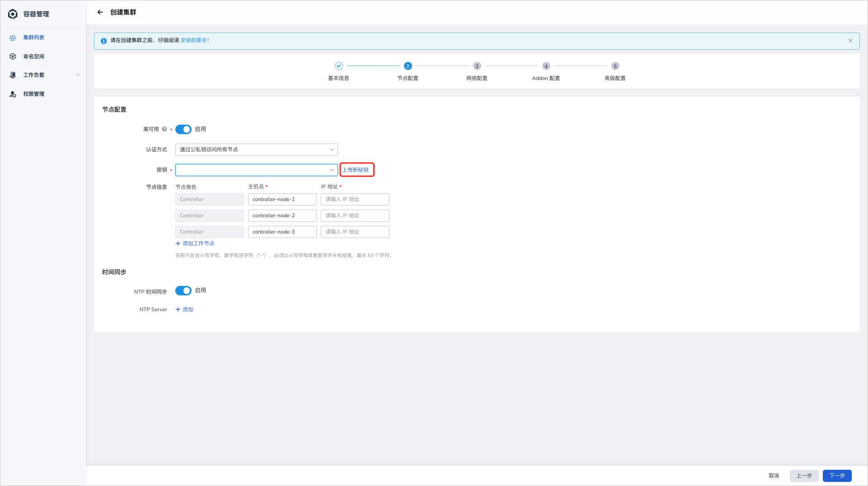Viewport: 868px width, 486px height.
Task: Click the 下一步 button
Action: click(837, 476)
